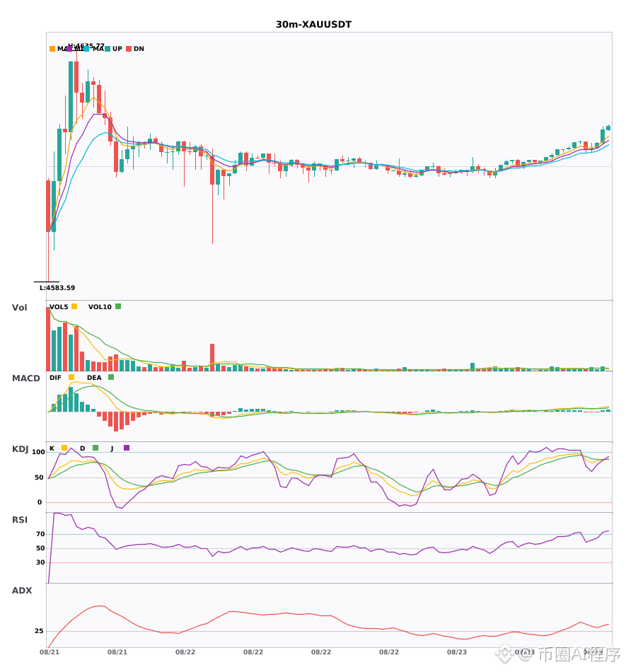Click the green D legend swatch
This screenshot has height=672, width=626.
(95, 448)
